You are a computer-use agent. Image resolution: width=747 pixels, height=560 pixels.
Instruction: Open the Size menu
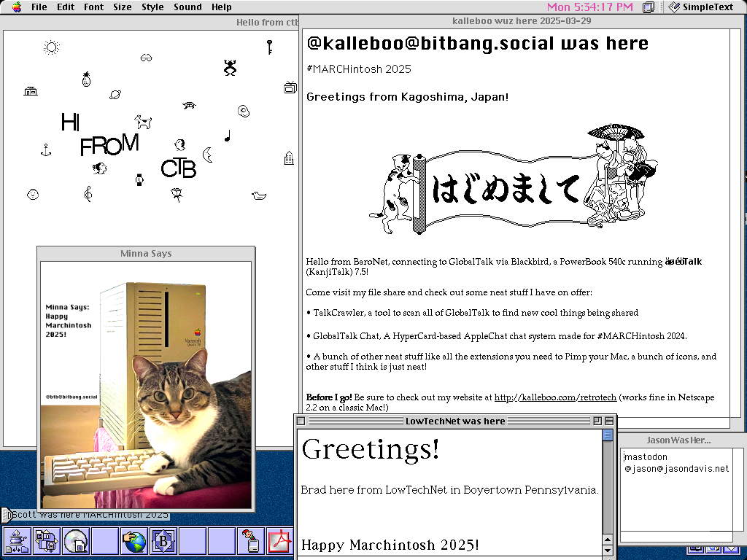pyautogui.click(x=122, y=7)
